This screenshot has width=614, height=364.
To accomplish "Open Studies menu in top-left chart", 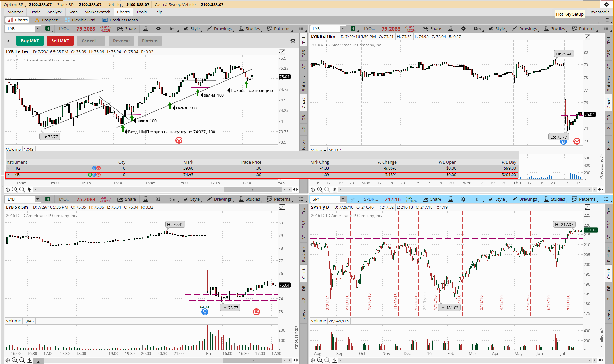I will 250,28.
